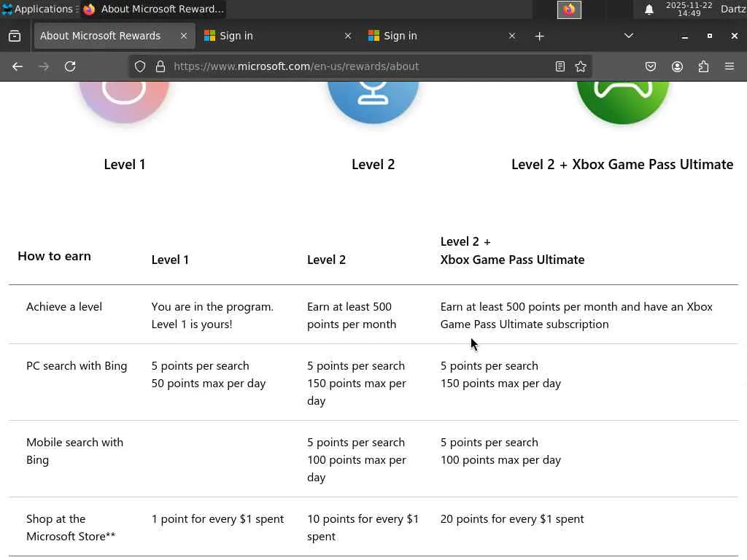This screenshot has height=560, width=747.
Task: Open the tracking protection shield icon
Action: pos(139,66)
